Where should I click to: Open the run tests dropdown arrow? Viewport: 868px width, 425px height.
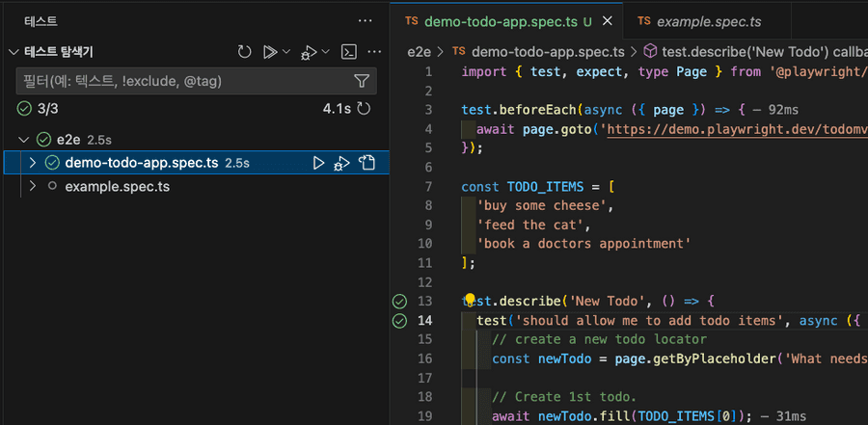click(x=286, y=52)
